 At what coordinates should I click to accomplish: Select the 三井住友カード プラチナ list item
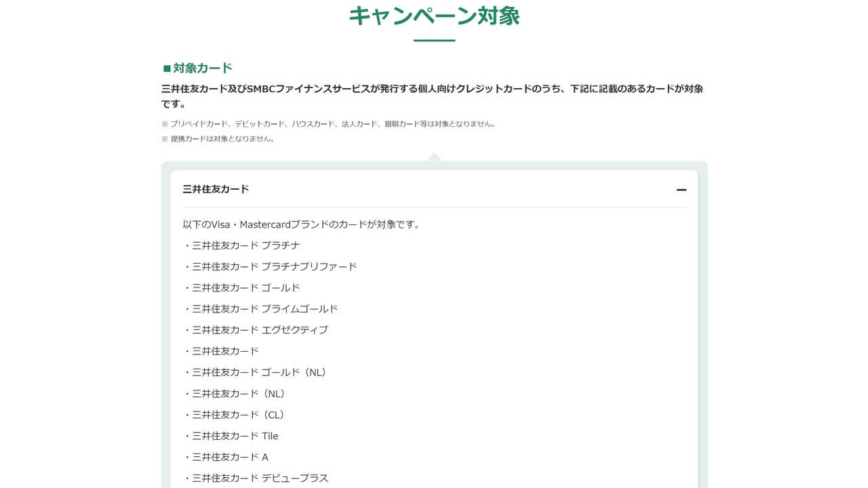point(241,245)
